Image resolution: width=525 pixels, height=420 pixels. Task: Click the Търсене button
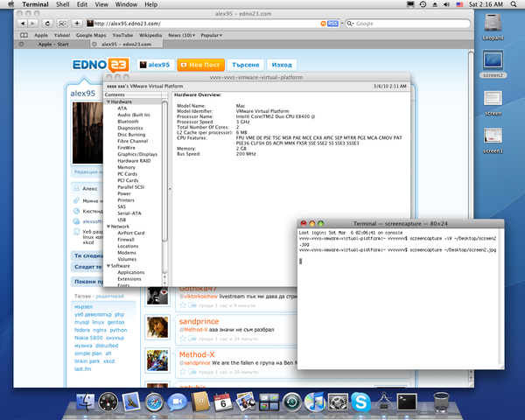point(245,65)
